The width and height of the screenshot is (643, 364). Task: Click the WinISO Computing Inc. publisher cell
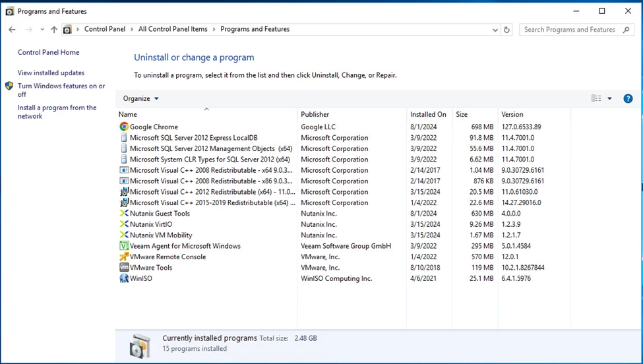337,278
